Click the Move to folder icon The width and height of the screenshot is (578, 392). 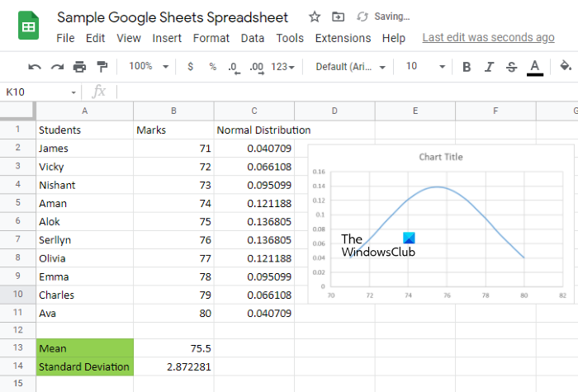tap(338, 17)
